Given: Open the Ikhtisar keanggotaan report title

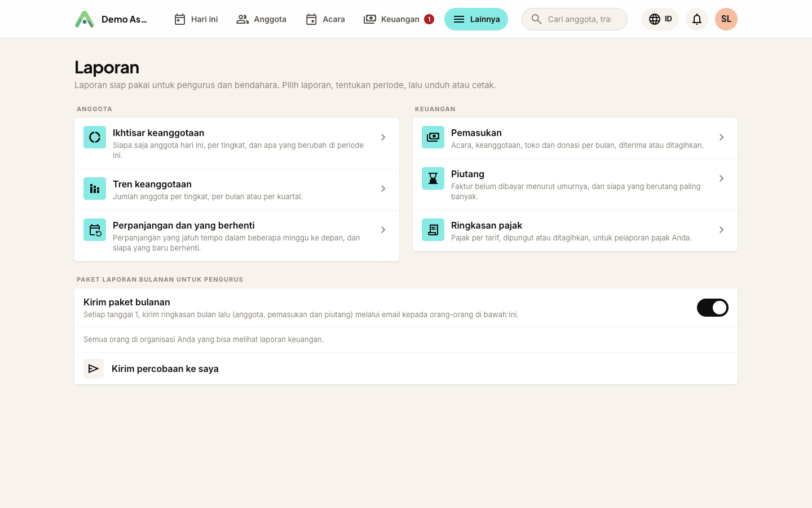Looking at the screenshot, I should tap(158, 133).
